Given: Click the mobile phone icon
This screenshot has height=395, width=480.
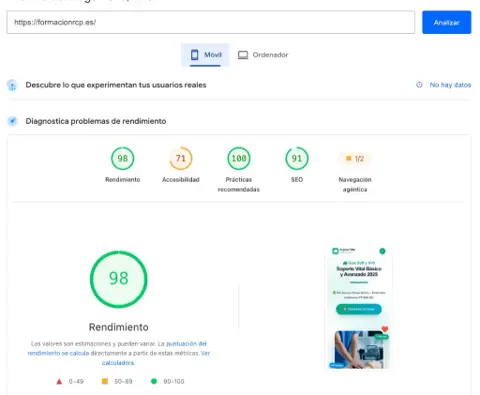Looking at the screenshot, I should (195, 55).
